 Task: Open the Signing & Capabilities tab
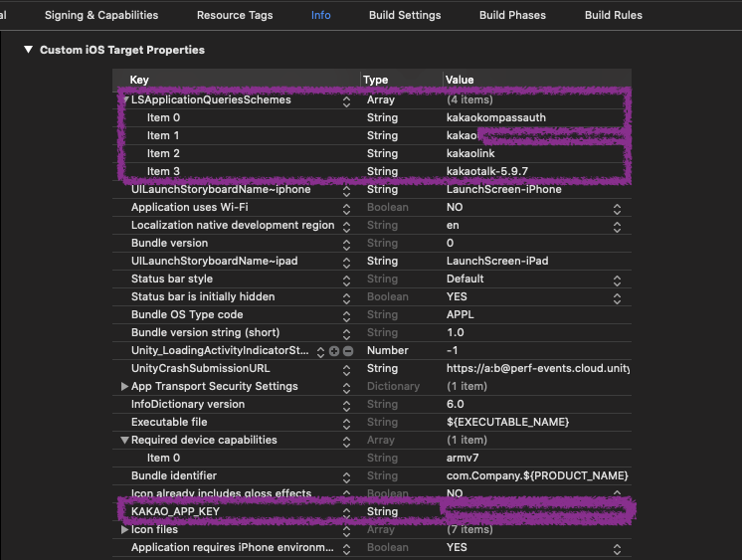click(101, 16)
